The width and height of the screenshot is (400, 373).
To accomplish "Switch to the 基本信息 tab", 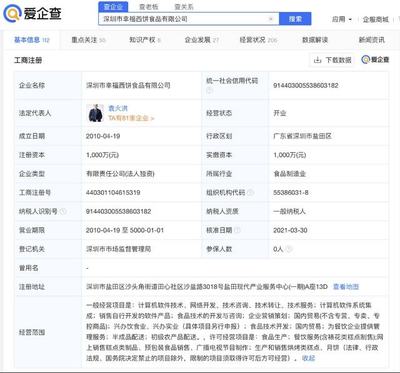I will (x=32, y=40).
